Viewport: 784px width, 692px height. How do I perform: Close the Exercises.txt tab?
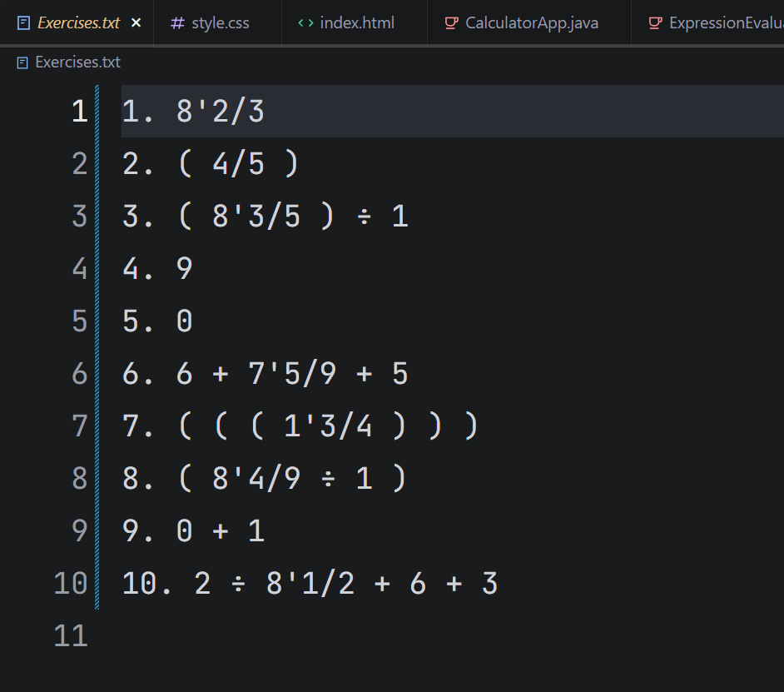point(136,23)
